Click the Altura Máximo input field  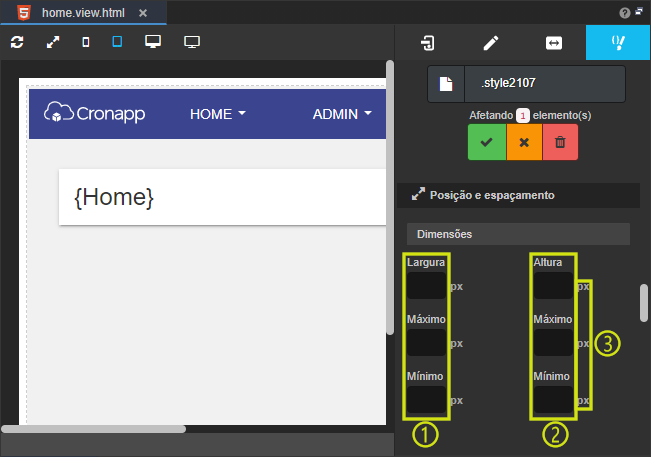(553, 343)
